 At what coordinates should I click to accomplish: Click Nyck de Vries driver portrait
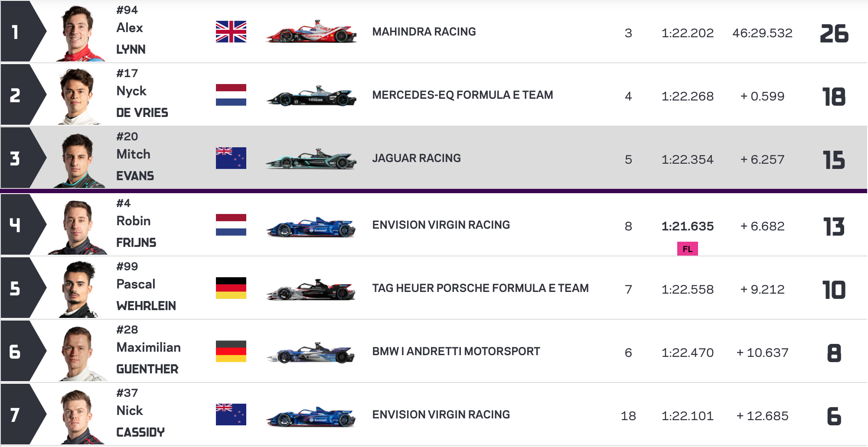(78, 96)
